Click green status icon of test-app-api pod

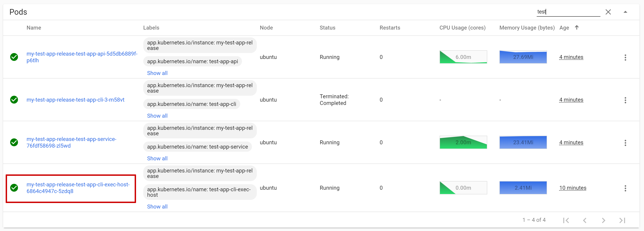(x=14, y=57)
